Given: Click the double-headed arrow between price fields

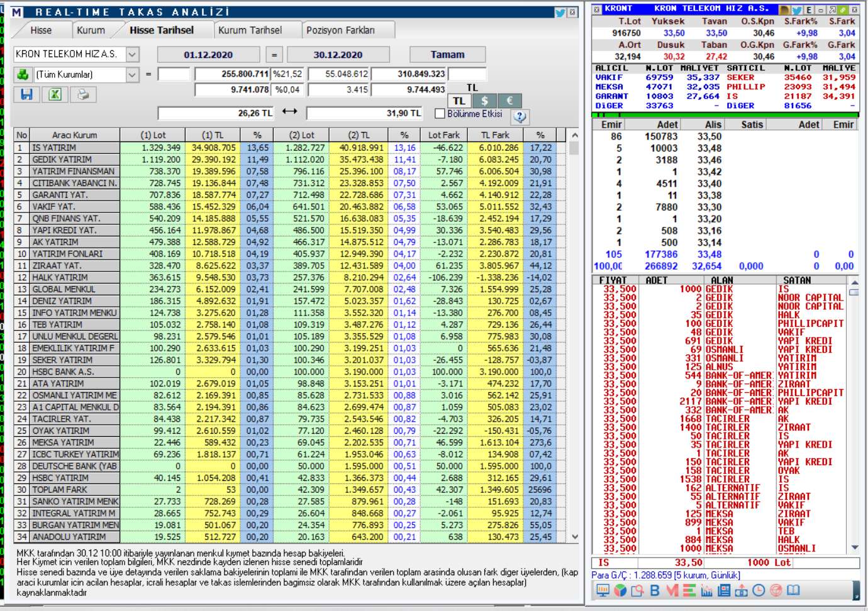Looking at the screenshot, I should [x=289, y=112].
